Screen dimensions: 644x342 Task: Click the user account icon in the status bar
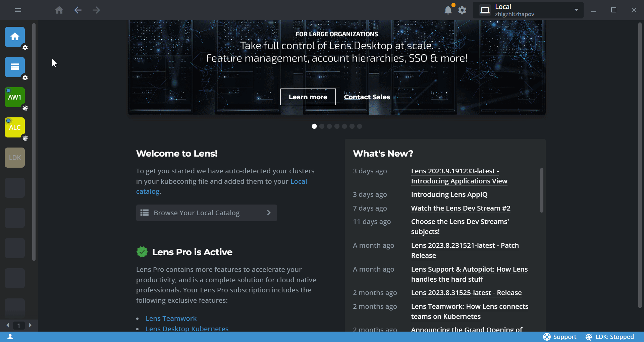tap(10, 337)
